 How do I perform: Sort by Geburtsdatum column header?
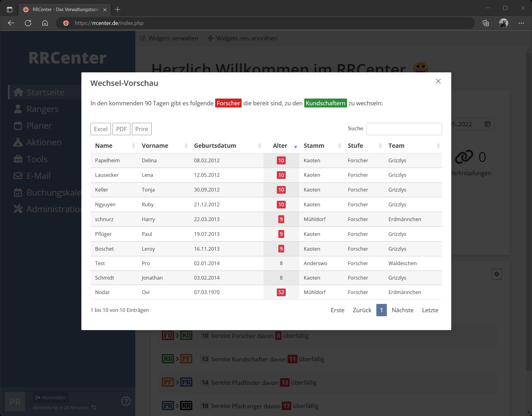(x=215, y=146)
